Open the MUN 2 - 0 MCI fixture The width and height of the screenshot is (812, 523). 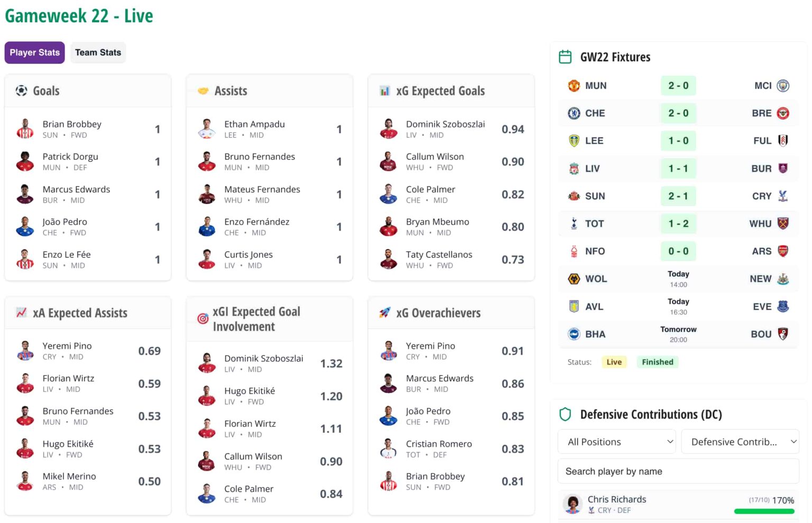coord(678,86)
